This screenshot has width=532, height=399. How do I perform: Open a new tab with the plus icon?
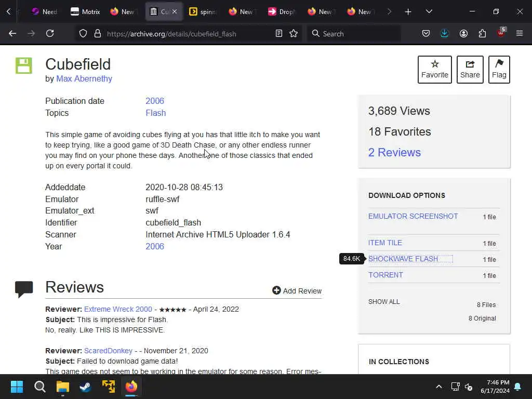[408, 12]
